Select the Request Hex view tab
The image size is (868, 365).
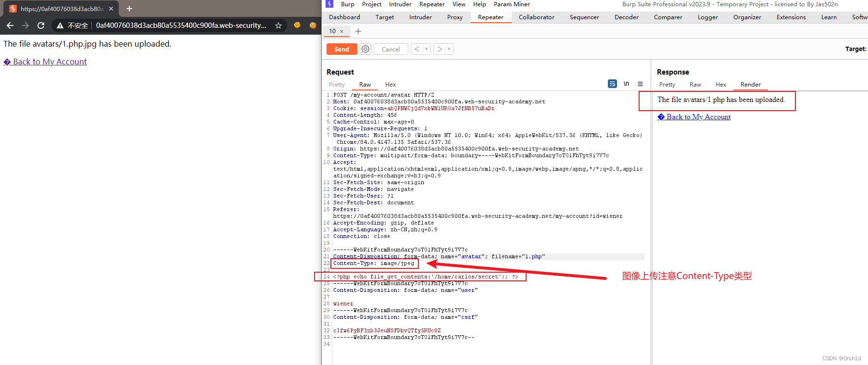point(390,84)
